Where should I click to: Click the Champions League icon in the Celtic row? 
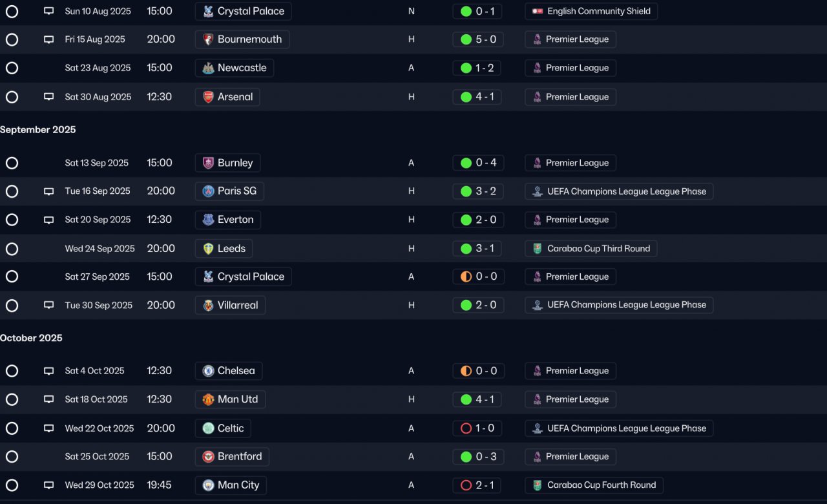pyautogui.click(x=538, y=428)
